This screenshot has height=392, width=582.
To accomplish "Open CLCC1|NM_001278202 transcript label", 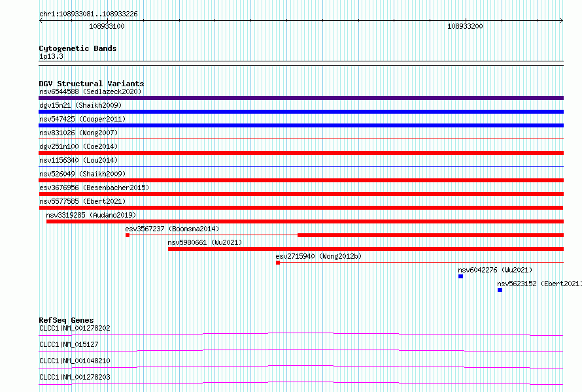I will point(75,328).
